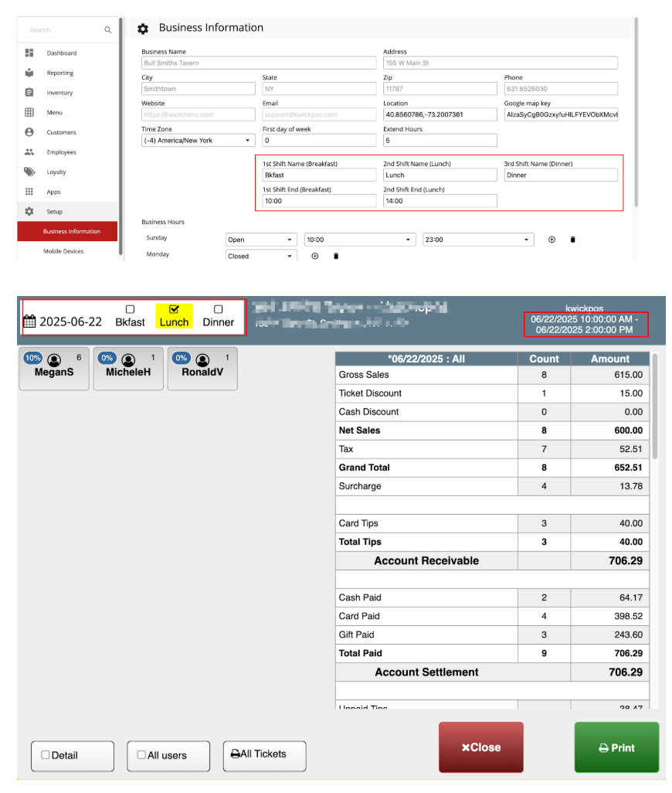The width and height of the screenshot is (672, 793).
Task: Open the Customers menu label
Action: point(62,132)
